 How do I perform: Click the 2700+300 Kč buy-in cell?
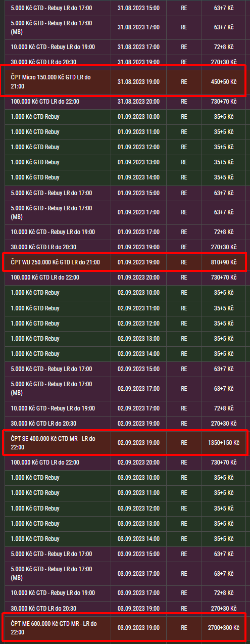(223, 627)
